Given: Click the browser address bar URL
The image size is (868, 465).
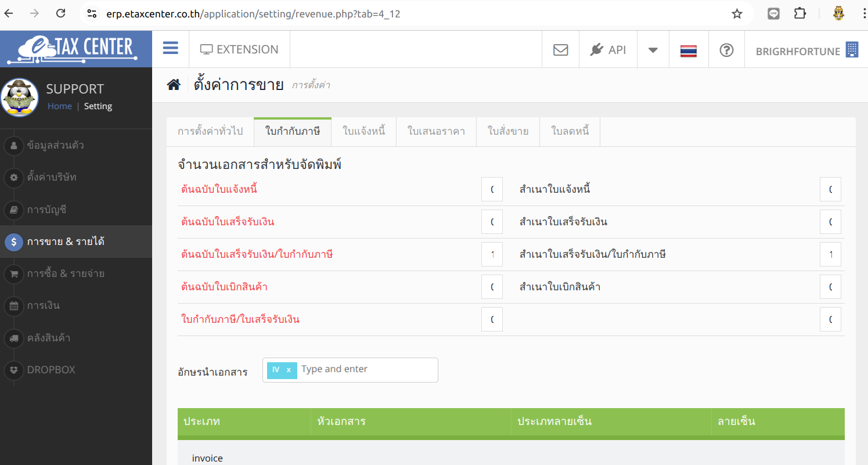Looking at the screenshot, I should click(x=253, y=14).
